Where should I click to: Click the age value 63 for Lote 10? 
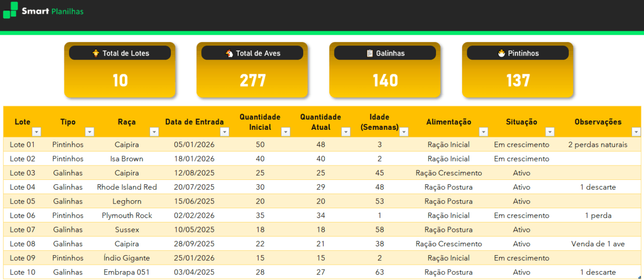pyautogui.click(x=379, y=272)
